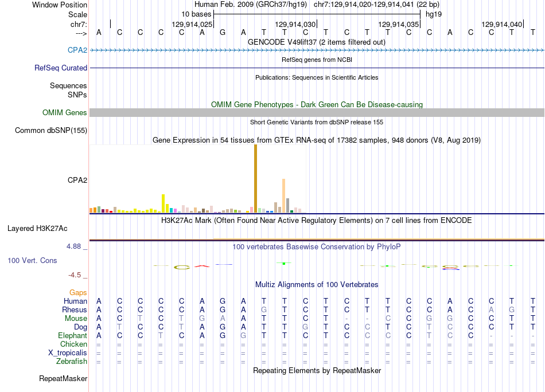This screenshot has width=545, height=392.
Task: Click the Layered H3K27Ac label
Action: coord(37,229)
